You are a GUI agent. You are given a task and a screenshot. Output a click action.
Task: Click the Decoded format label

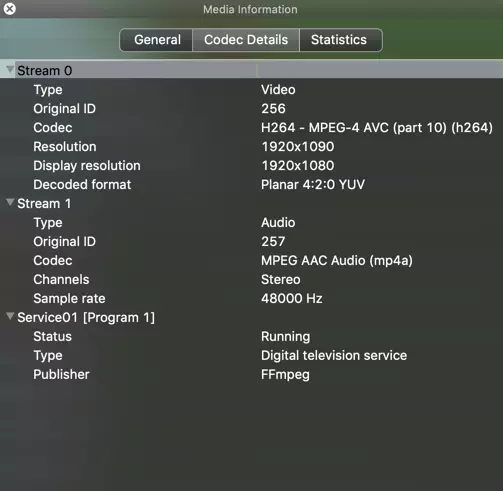(x=82, y=185)
